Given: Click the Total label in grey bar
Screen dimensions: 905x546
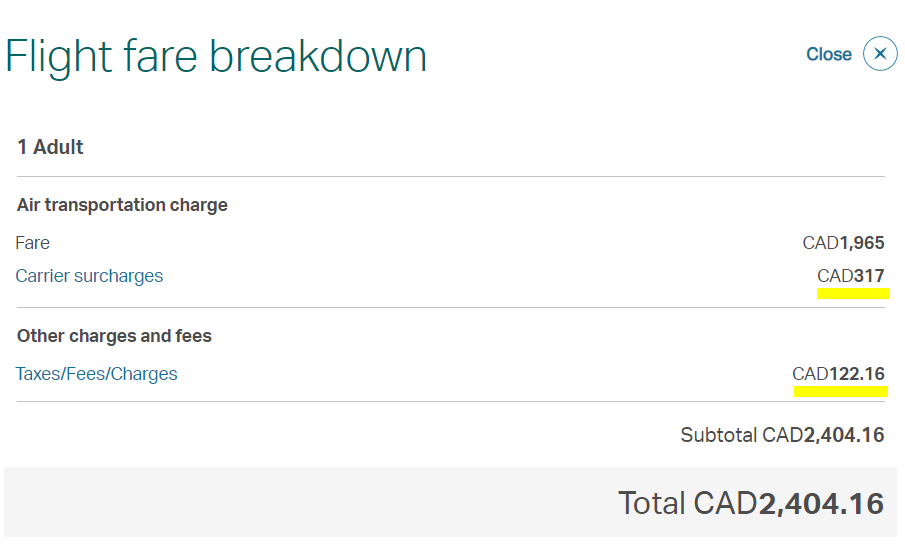Looking at the screenshot, I should [652, 503].
